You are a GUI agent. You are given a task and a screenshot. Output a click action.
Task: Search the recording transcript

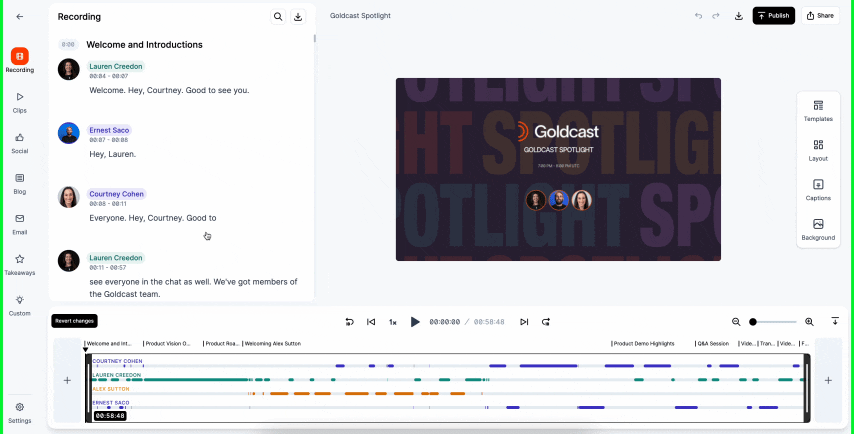[x=278, y=17]
